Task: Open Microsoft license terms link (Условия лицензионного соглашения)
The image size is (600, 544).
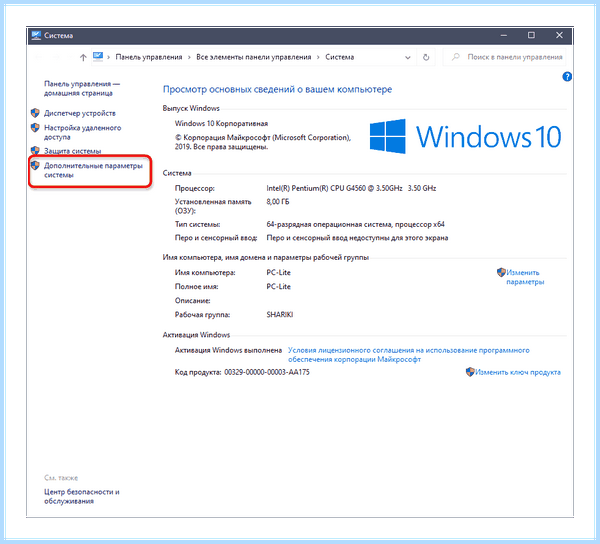Action: click(x=409, y=355)
